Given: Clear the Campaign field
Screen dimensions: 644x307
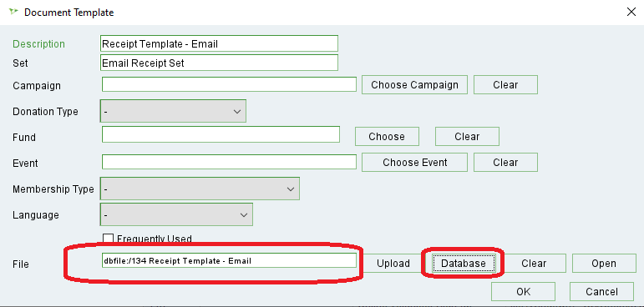Looking at the screenshot, I should pos(505,85).
